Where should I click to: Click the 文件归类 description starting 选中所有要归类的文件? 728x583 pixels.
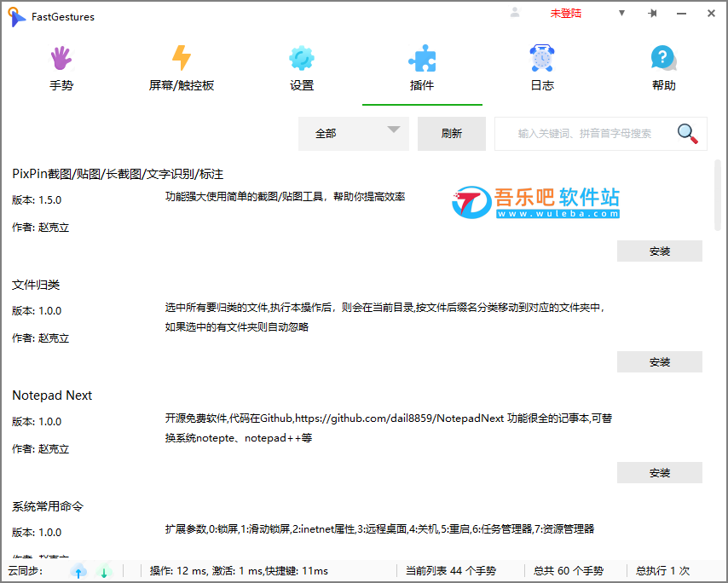(x=385, y=317)
